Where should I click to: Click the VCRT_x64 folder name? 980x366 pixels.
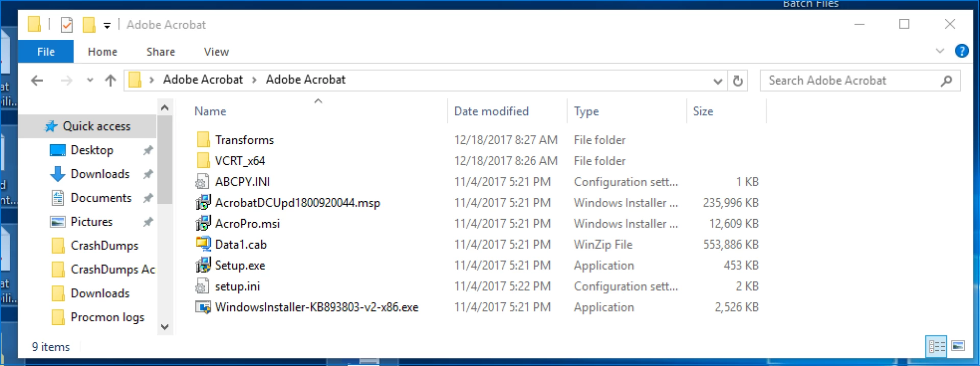point(240,161)
